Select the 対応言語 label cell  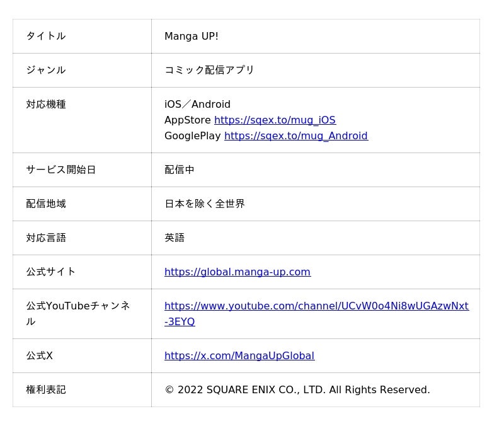tap(45, 238)
